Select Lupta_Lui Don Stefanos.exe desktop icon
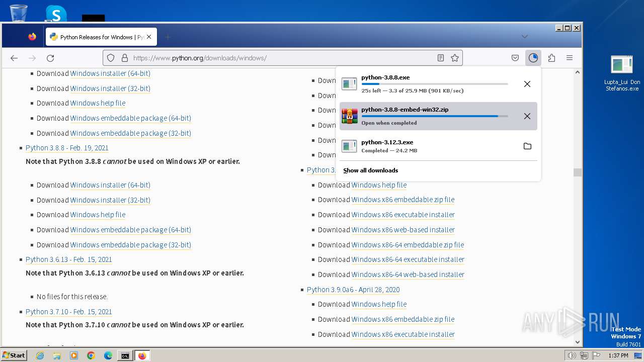The width and height of the screenshot is (644, 362). click(x=622, y=73)
